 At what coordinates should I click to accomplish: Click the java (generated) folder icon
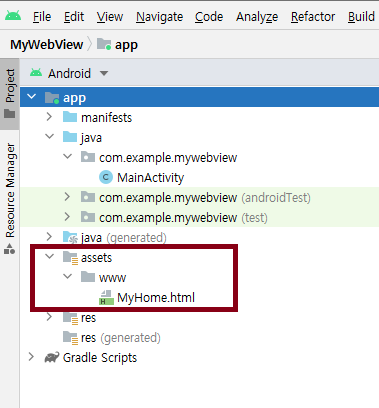[x=70, y=237]
